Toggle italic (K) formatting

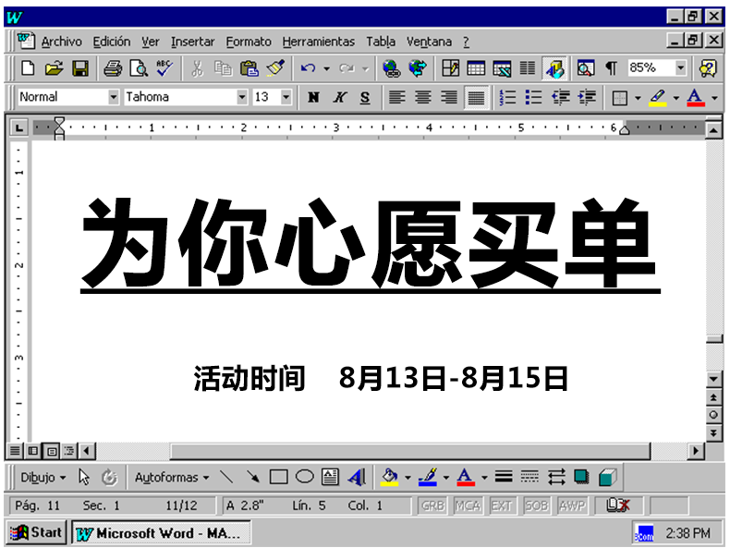click(x=340, y=97)
